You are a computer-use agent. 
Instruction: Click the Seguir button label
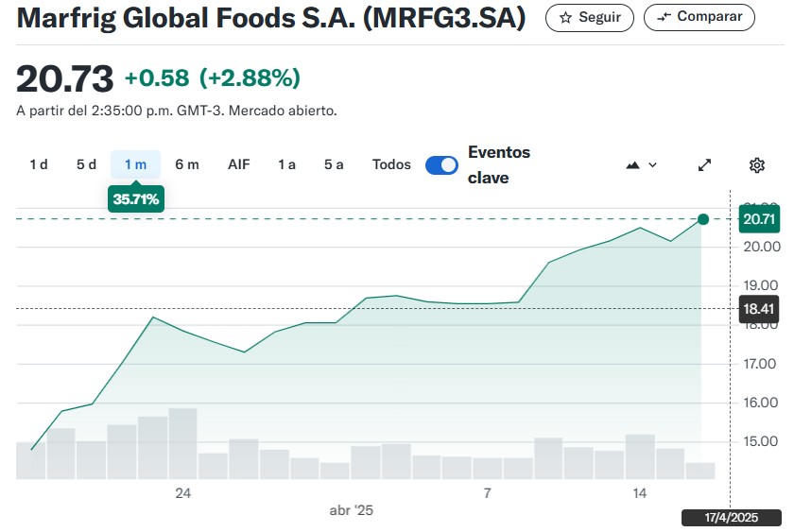pos(599,17)
